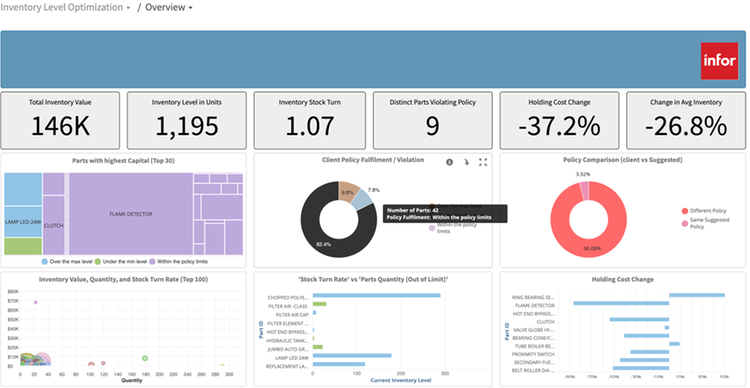Click the info icon on Client Policy chart
This screenshot has width=750, height=388.
[x=449, y=162]
